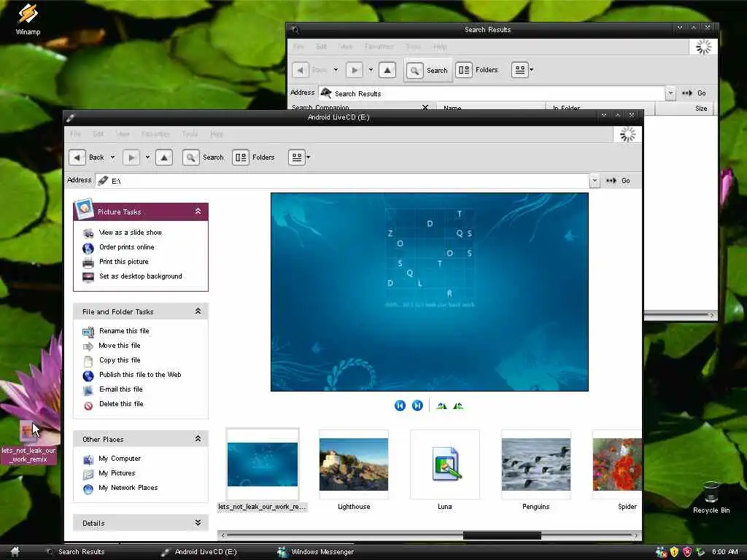Click Rename this file
The width and height of the screenshot is (747, 560).
pos(124,330)
